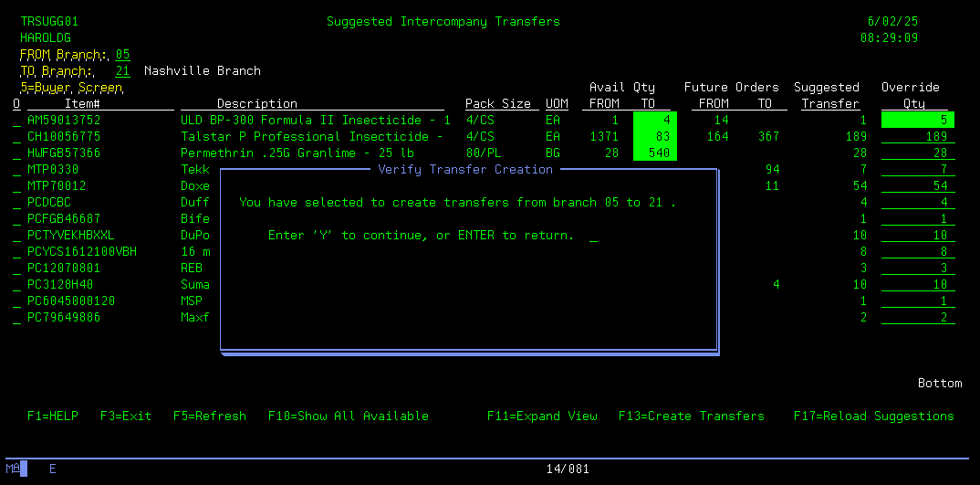Select F10=Show All Available
The height and width of the screenshot is (485, 980).
click(348, 416)
